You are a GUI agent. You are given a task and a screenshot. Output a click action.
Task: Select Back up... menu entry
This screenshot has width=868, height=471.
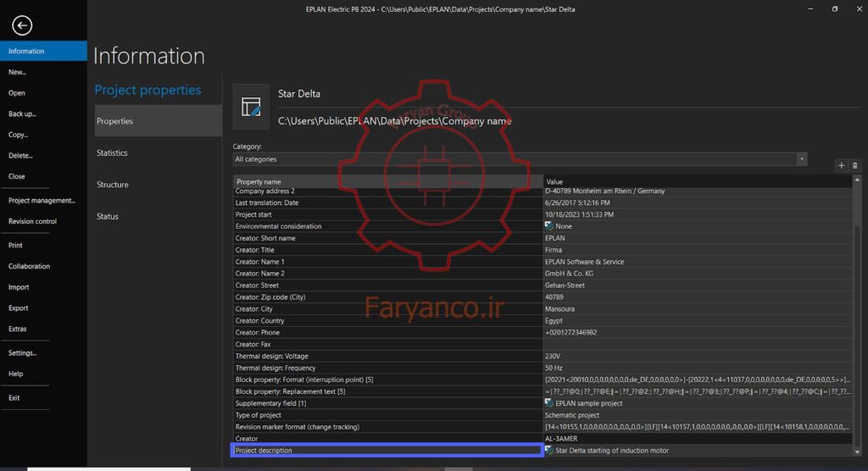tap(22, 114)
